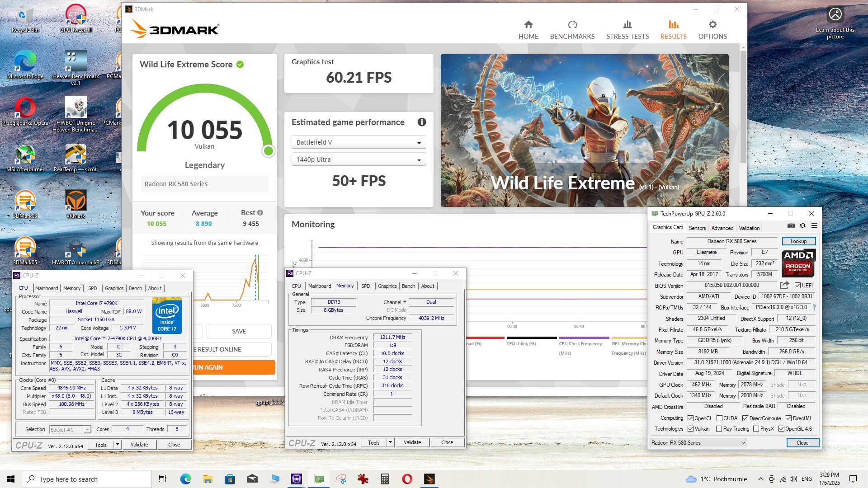
Task: Toggle the OpenCL checkbox in GPU-Z
Action: [x=690, y=418]
